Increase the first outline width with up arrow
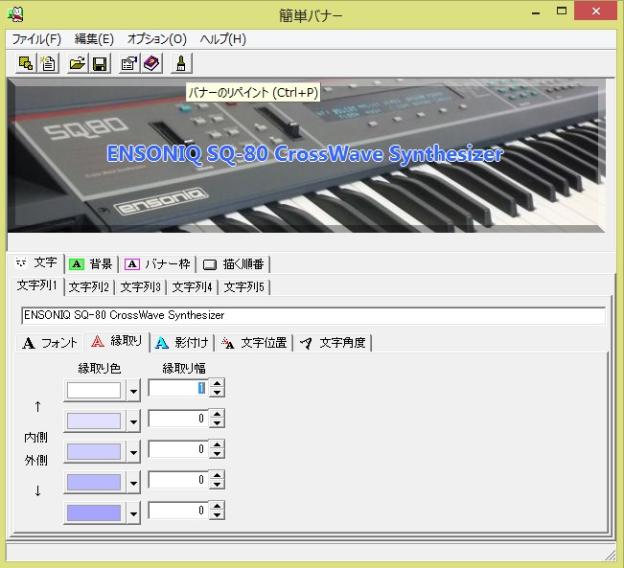The image size is (624, 568). coord(217,384)
